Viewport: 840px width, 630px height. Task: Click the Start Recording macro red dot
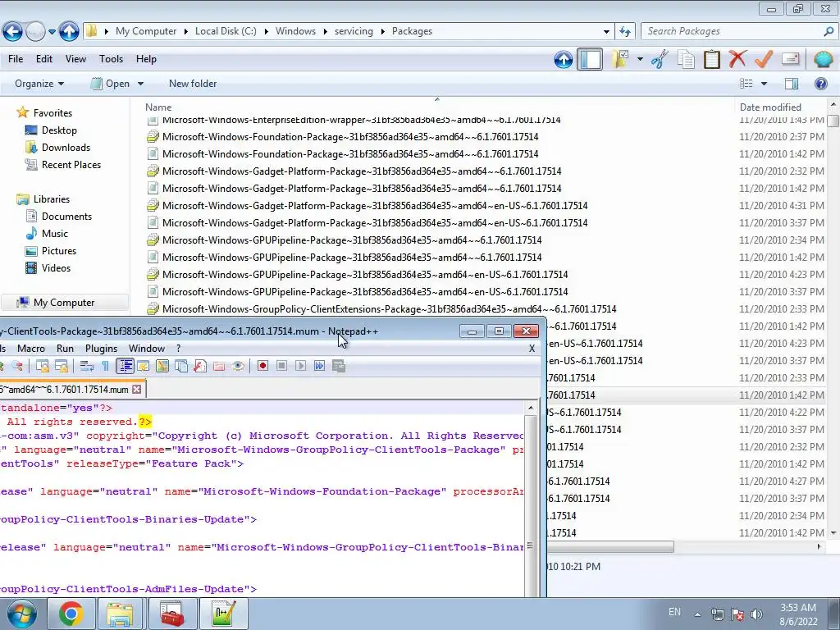coord(262,366)
